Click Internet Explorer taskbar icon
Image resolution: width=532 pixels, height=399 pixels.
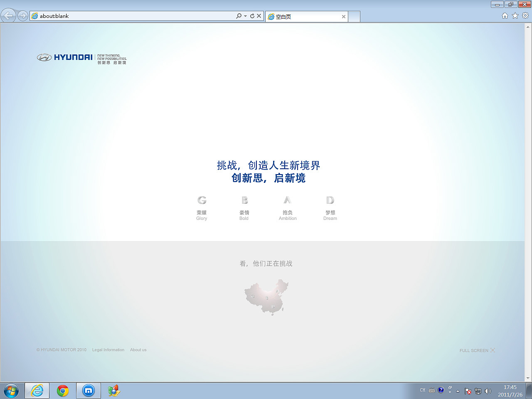coord(37,391)
